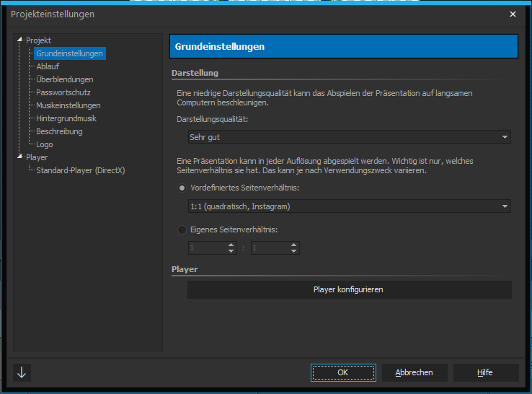The height and width of the screenshot is (394, 532).
Task: Click the Player konfigurieren button
Action: tap(349, 289)
